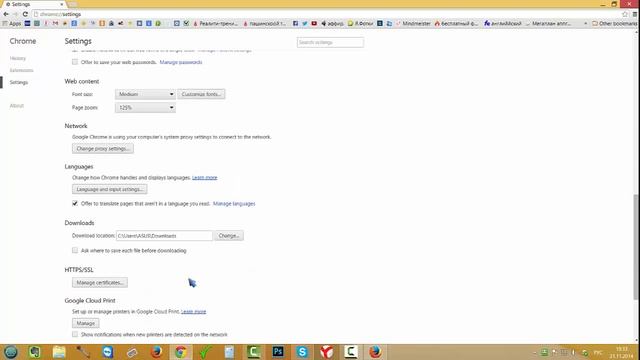The image size is (640, 360).
Task: Open the Gmail bookmark icon
Action: (55, 24)
